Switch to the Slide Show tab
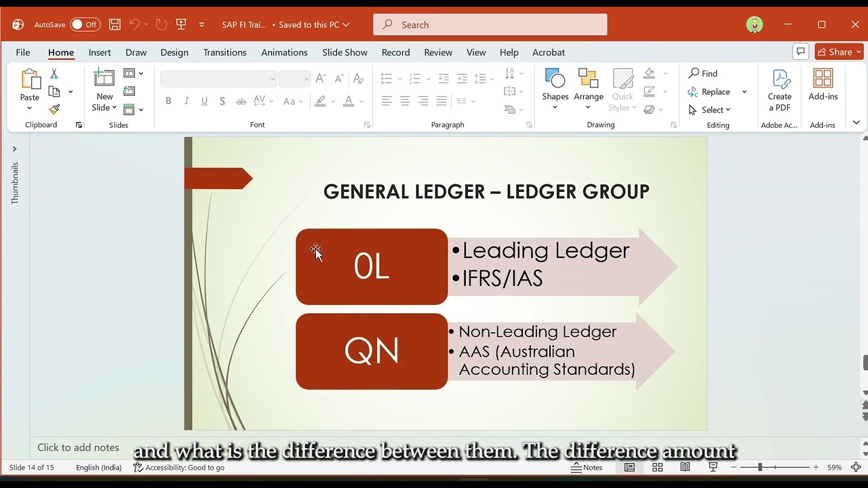The image size is (868, 488). (344, 52)
